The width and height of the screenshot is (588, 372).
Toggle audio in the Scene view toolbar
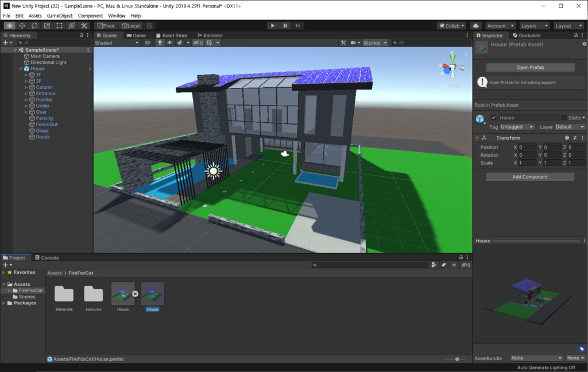[x=170, y=42]
